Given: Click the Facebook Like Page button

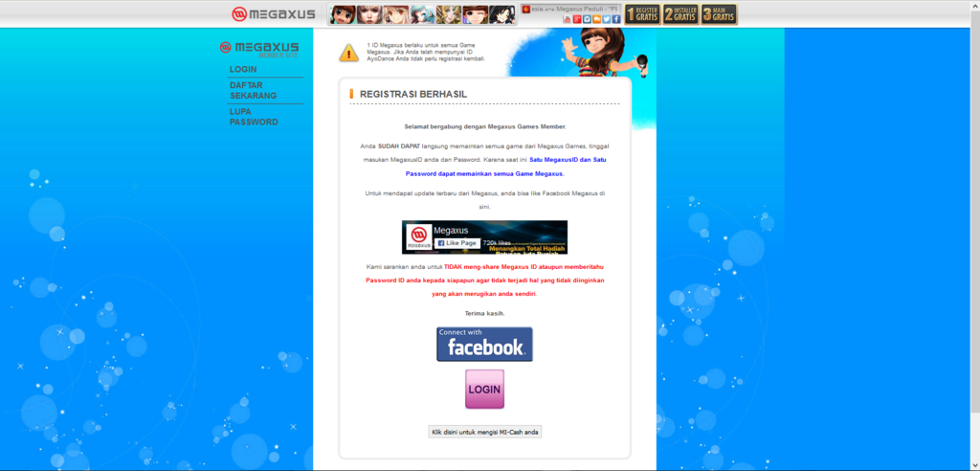Looking at the screenshot, I should [x=457, y=243].
